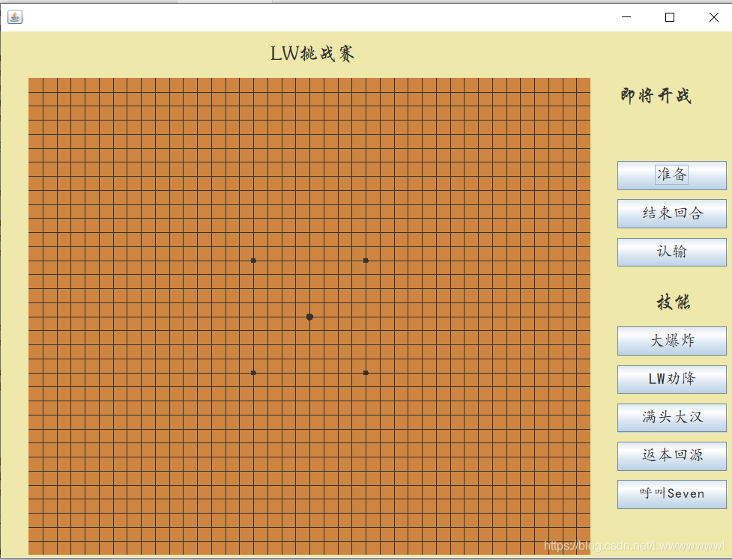The image size is (732, 560).
Task: Click the 结束回合 end turn button
Action: [x=672, y=213]
